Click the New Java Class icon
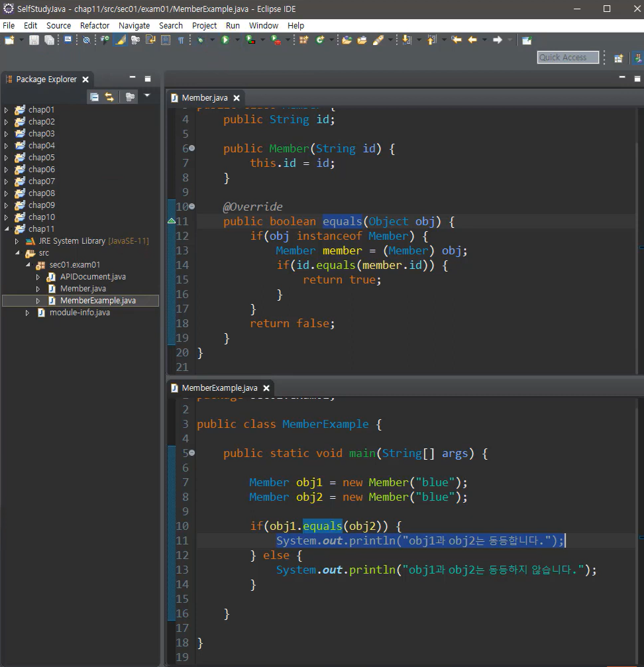This screenshot has height=667, width=644. [320, 40]
